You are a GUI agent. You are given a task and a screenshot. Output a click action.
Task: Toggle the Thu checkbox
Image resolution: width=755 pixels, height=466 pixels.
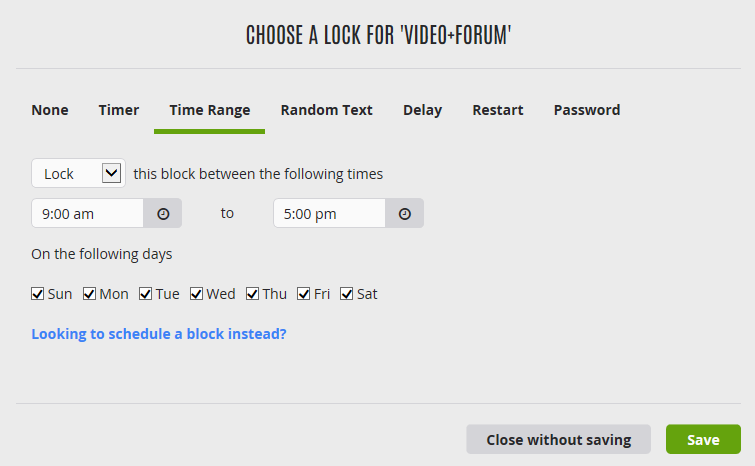[x=252, y=294]
